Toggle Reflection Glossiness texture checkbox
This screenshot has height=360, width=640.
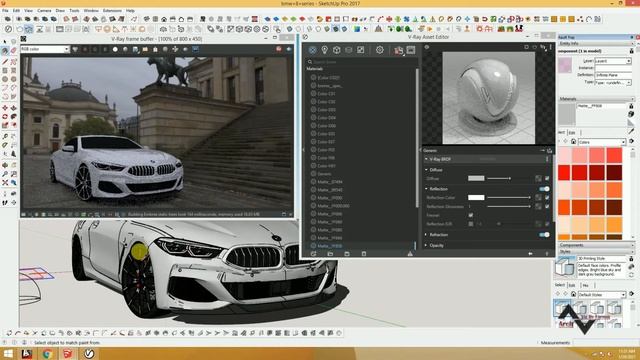pos(547,207)
